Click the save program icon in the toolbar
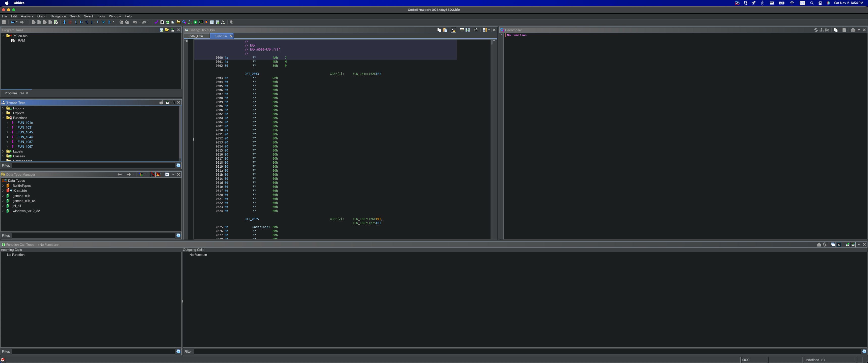 point(4,22)
